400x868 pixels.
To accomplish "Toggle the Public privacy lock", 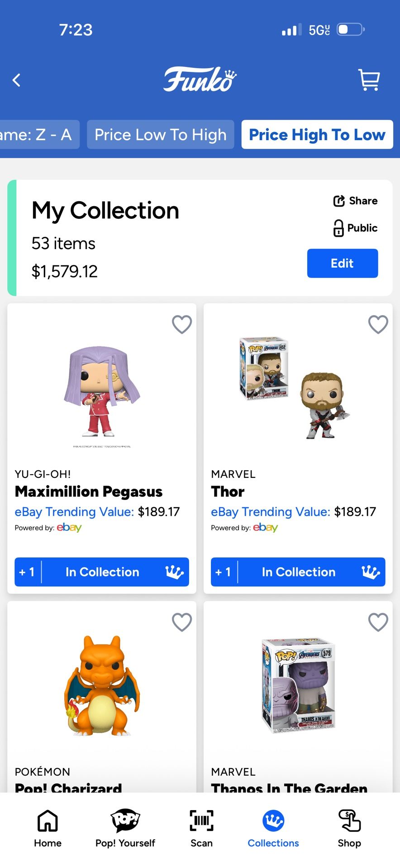I will [x=356, y=228].
